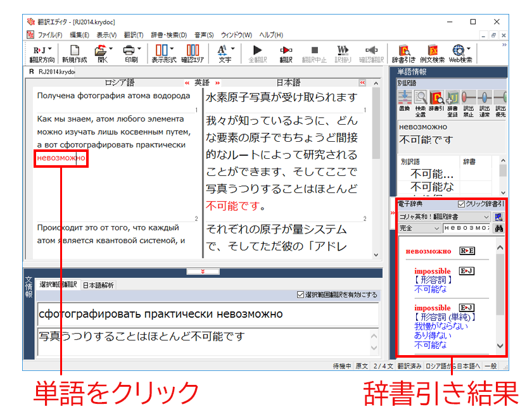Click the dictionary search word input field
This screenshot has width=532, height=414.
point(467,229)
